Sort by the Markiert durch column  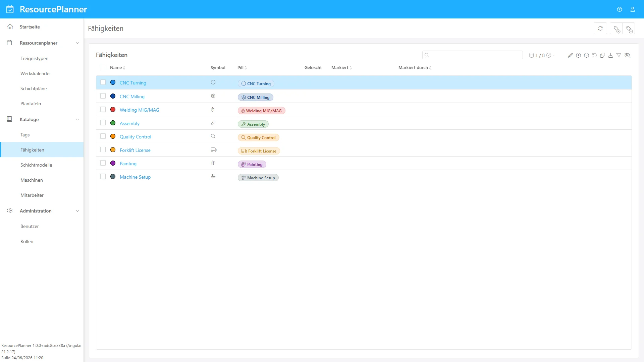click(x=415, y=67)
